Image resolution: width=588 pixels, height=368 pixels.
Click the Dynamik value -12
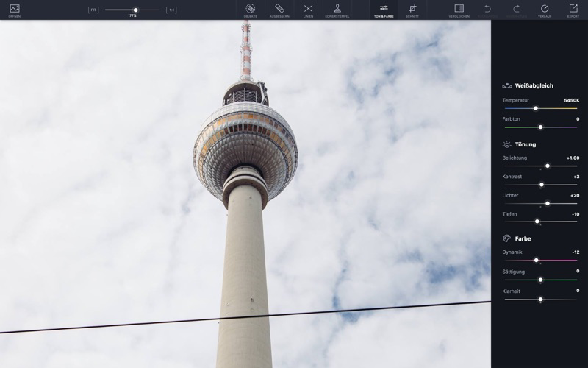576,252
